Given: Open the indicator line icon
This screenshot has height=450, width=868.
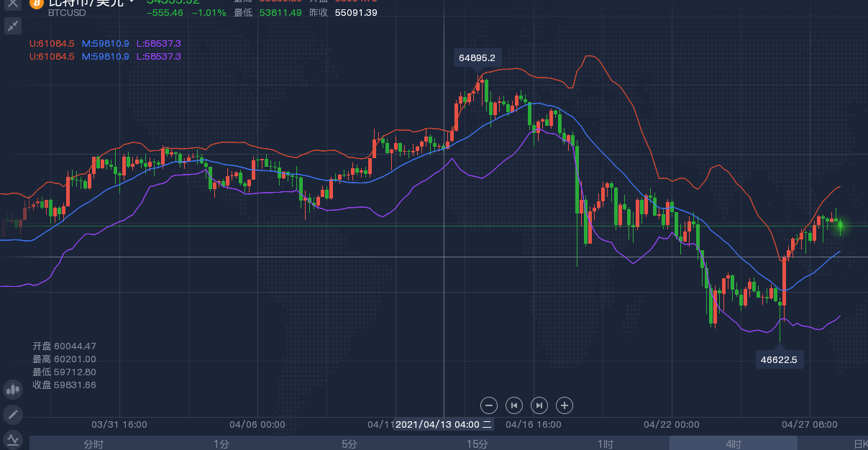Looking at the screenshot, I should (13, 438).
